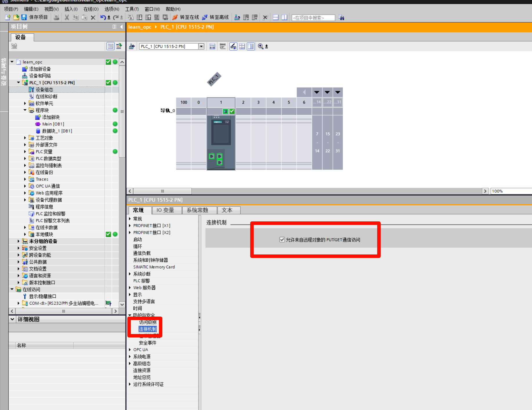Screen dimensions: 532x410
Task: Open the 编辑(E) menu
Action: (31, 9)
